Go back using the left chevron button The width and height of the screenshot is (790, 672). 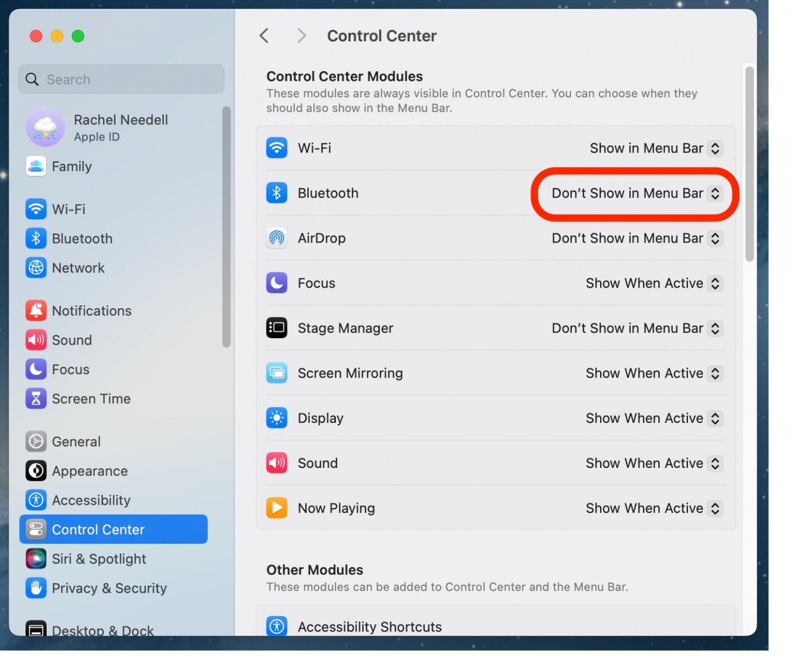pyautogui.click(x=264, y=36)
